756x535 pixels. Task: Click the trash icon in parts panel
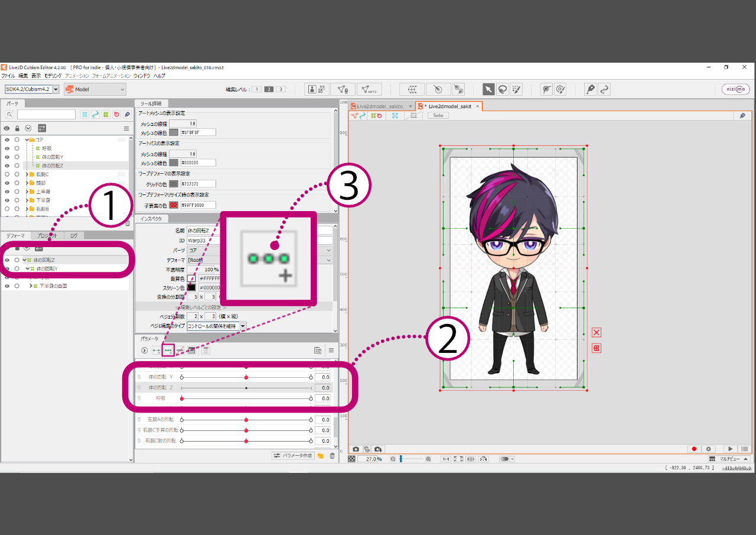(128, 223)
